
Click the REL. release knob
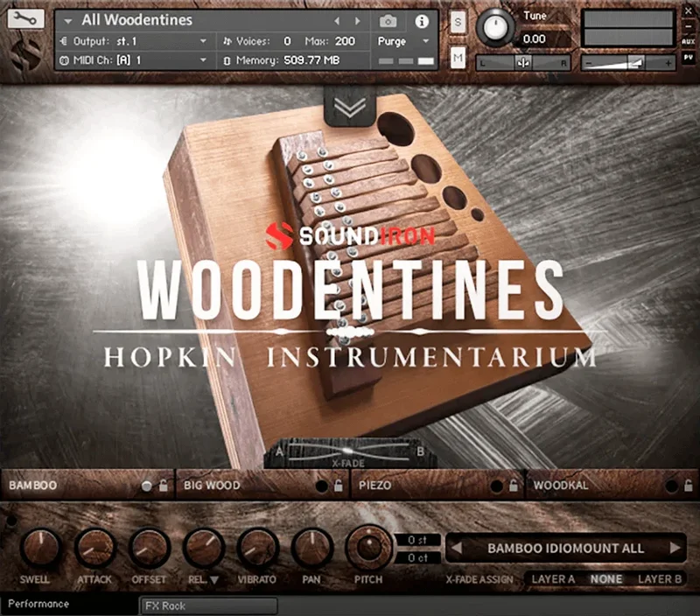203,548
